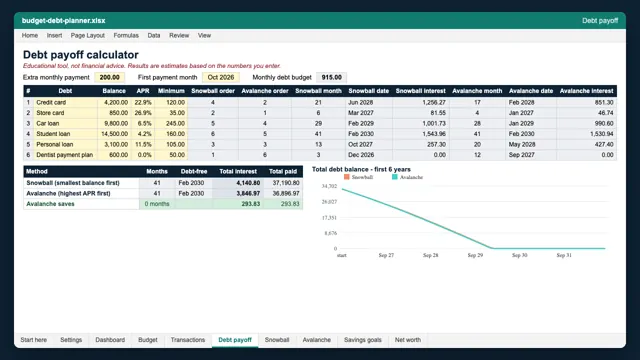Click the Debt payoff calculator heading

point(81,55)
